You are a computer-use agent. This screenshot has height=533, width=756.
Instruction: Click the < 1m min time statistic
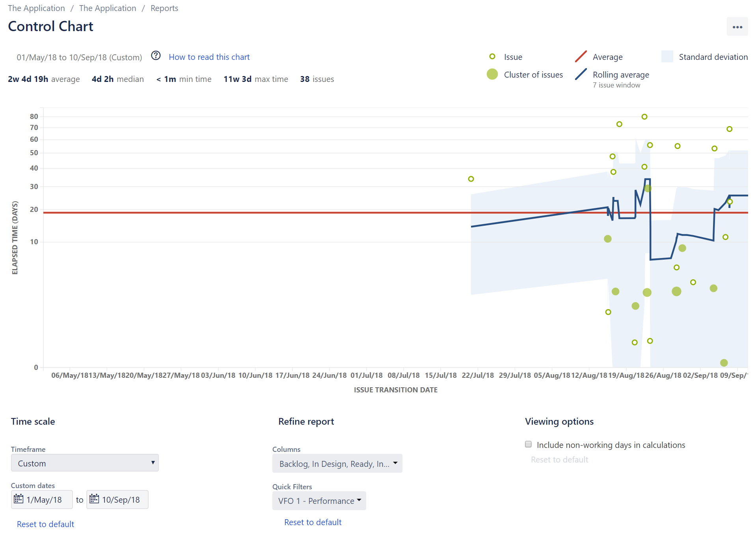click(184, 79)
